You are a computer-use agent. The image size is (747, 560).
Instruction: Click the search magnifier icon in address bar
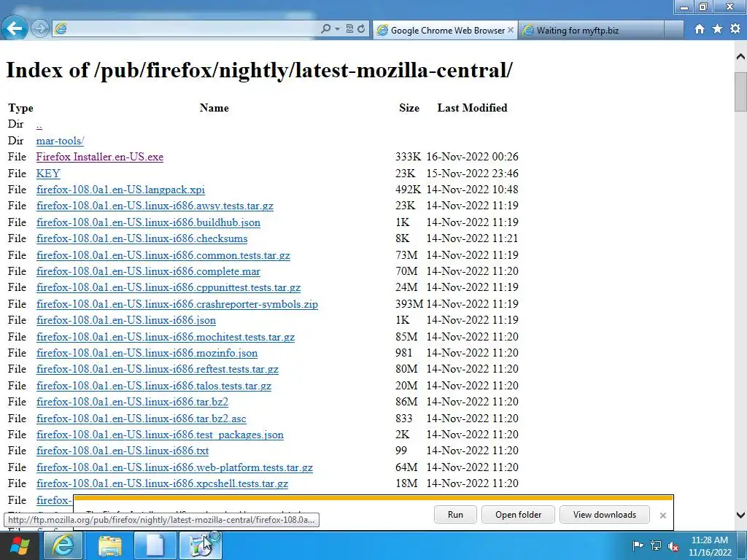coord(325,29)
